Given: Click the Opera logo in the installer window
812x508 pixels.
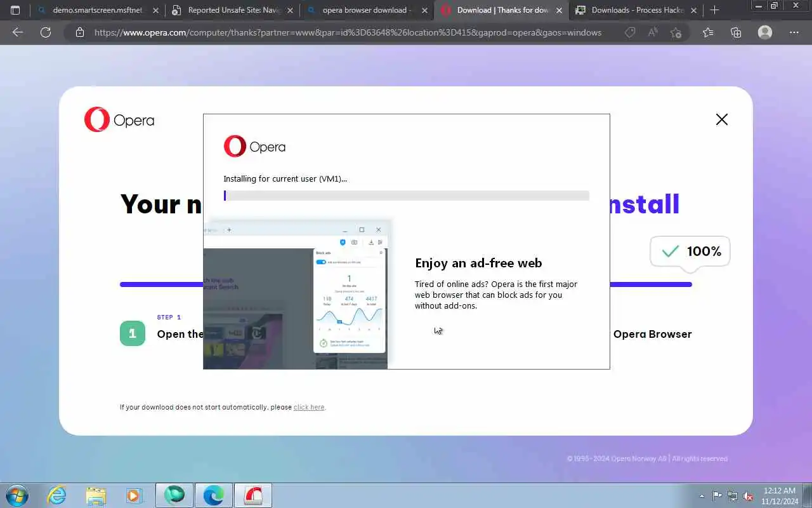Looking at the screenshot, I should 254,147.
